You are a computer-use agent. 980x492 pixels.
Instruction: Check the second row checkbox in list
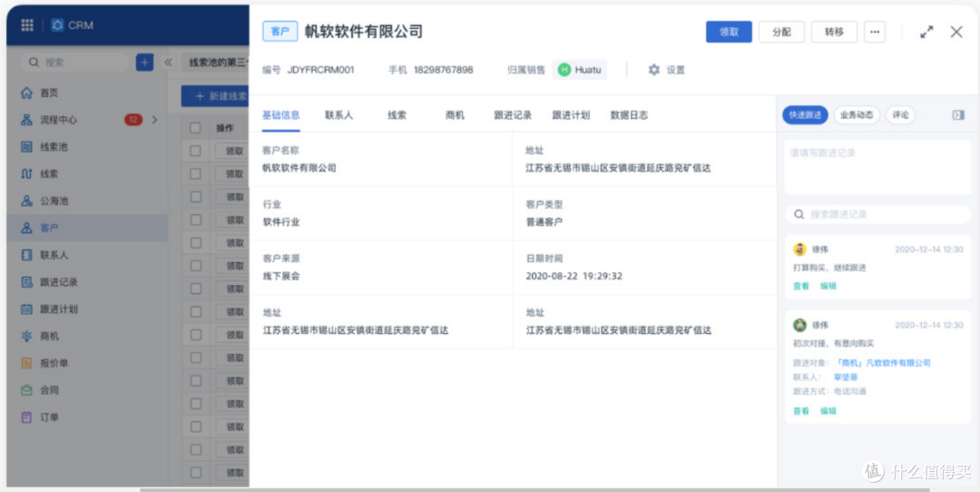[x=196, y=173]
